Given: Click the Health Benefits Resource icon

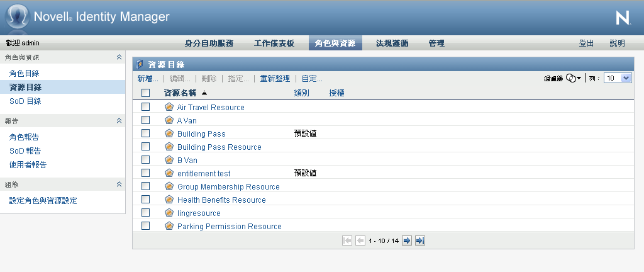Looking at the screenshot, I should pos(169,199).
